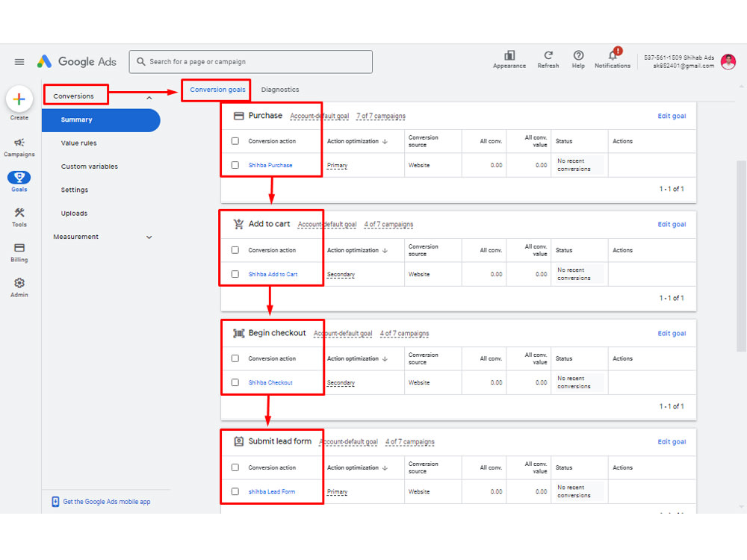Image resolution: width=747 pixels, height=560 pixels.
Task: Expand the Measurement section chevron
Action: [x=149, y=237]
